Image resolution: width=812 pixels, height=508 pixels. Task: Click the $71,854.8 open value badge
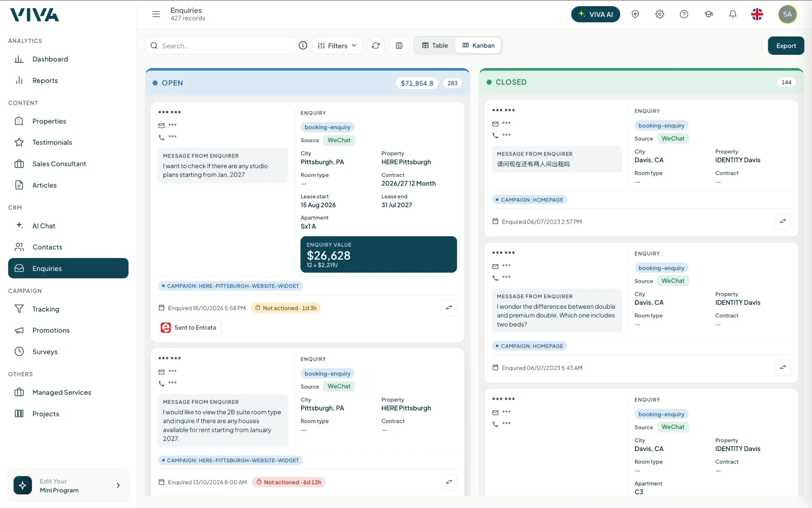click(417, 83)
